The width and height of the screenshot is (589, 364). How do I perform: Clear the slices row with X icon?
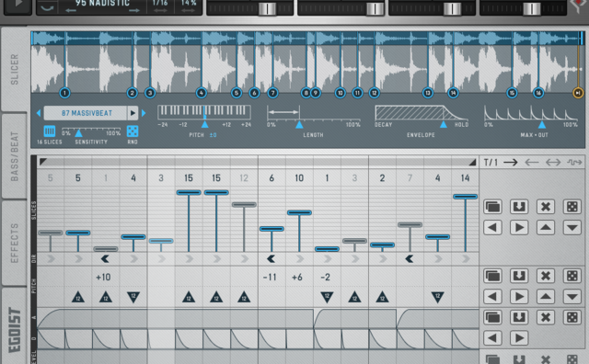coord(546,207)
